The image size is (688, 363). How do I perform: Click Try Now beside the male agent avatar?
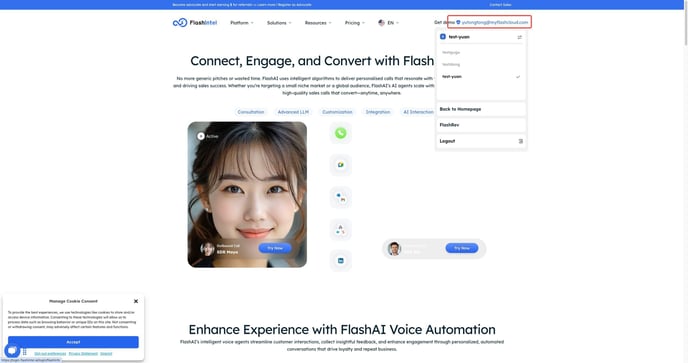click(x=462, y=248)
